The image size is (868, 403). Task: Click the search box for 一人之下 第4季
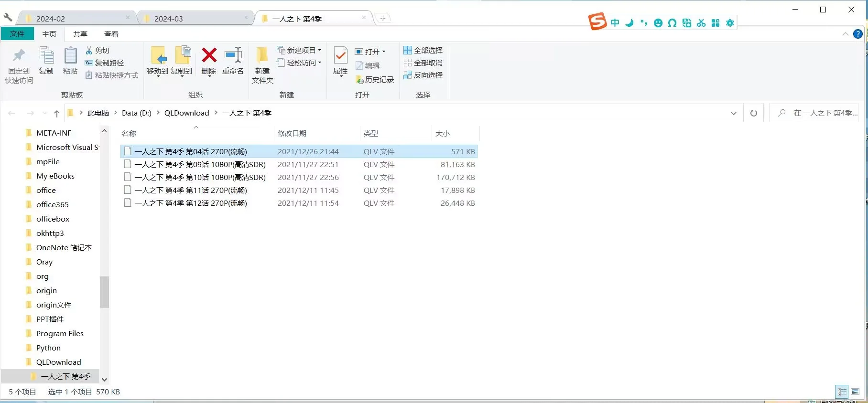pyautogui.click(x=814, y=113)
